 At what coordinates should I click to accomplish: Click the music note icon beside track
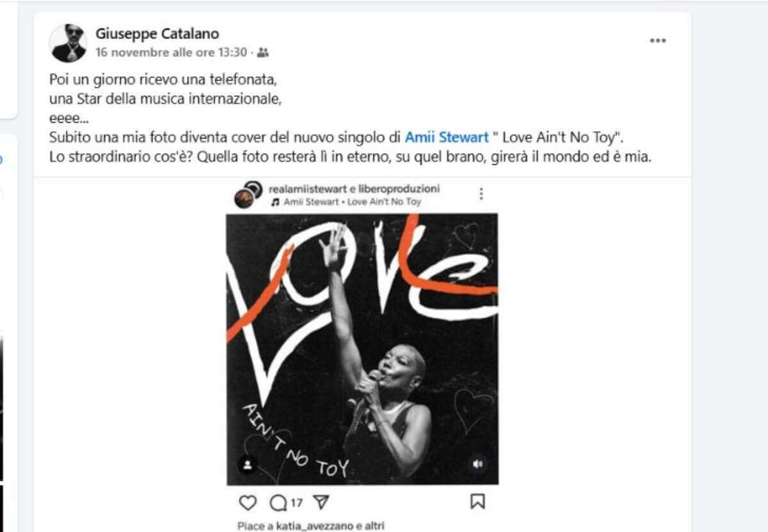(x=275, y=201)
